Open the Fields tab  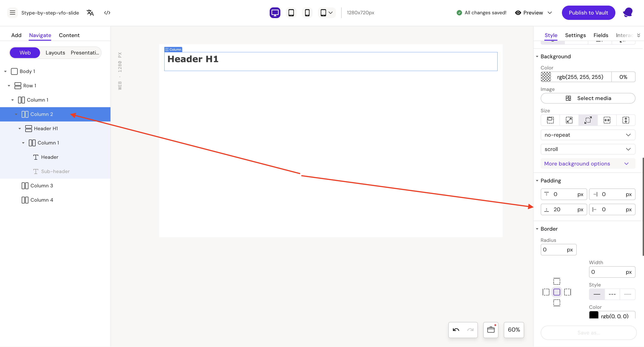600,35
